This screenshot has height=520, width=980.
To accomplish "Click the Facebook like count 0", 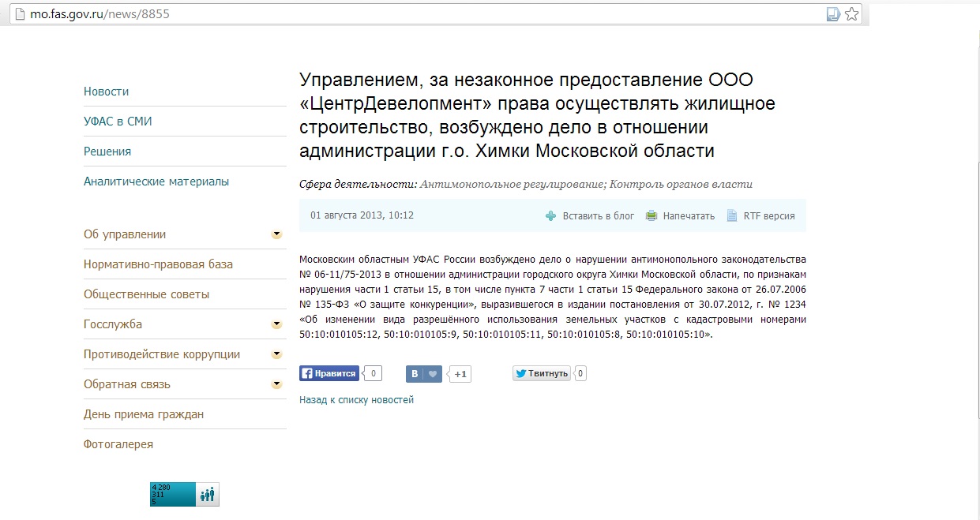I will (373, 373).
